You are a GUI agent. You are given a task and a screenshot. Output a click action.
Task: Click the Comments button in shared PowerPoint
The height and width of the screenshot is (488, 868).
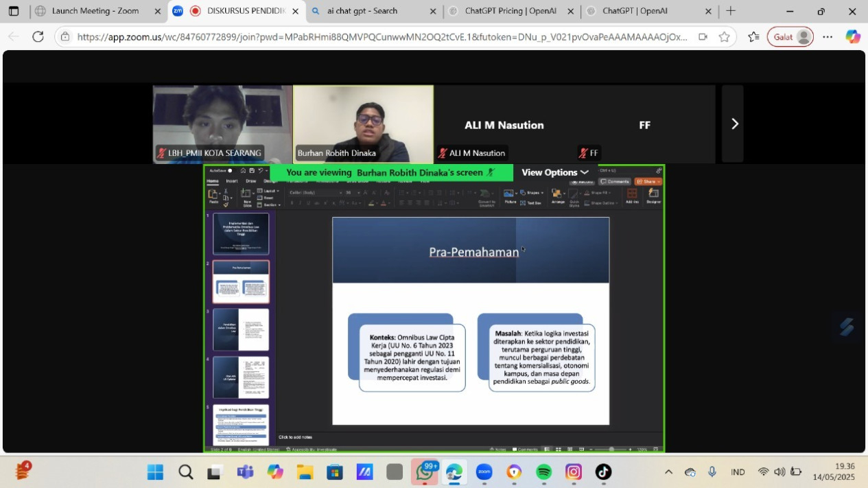(x=614, y=182)
